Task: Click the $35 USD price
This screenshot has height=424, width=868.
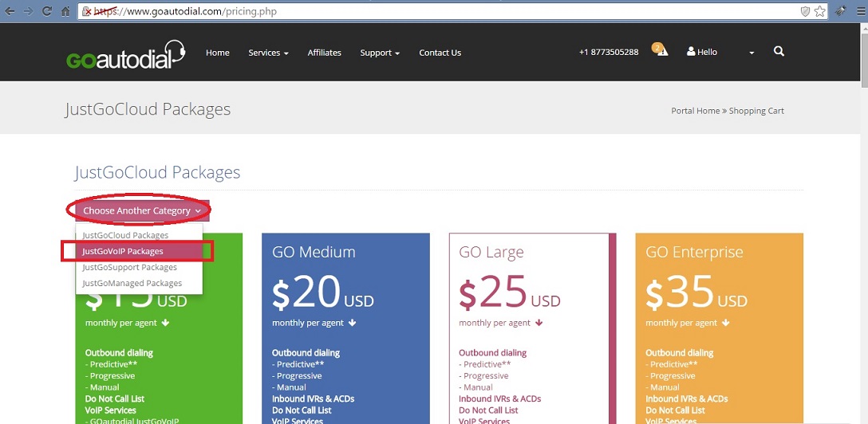Action: [696, 293]
